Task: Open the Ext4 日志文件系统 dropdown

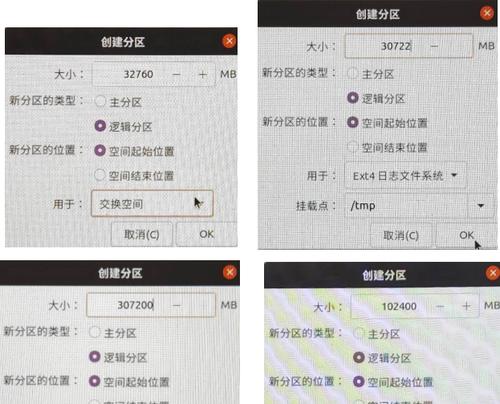Action: (x=405, y=175)
